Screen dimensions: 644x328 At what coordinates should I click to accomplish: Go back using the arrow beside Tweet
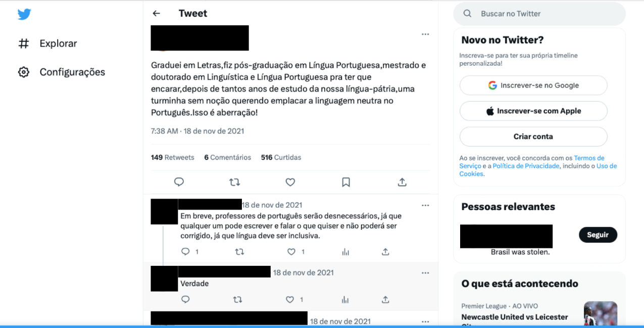click(156, 14)
